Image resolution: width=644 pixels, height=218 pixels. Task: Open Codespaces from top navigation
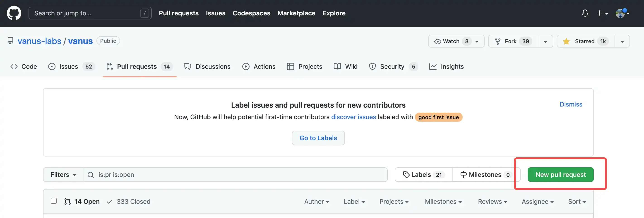coord(251,13)
